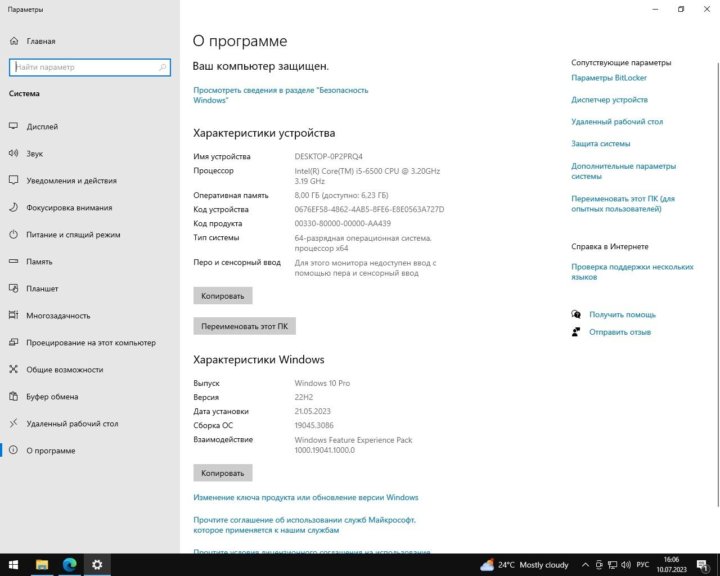
Task: Click the Найти параметр search field
Action: [x=85, y=67]
